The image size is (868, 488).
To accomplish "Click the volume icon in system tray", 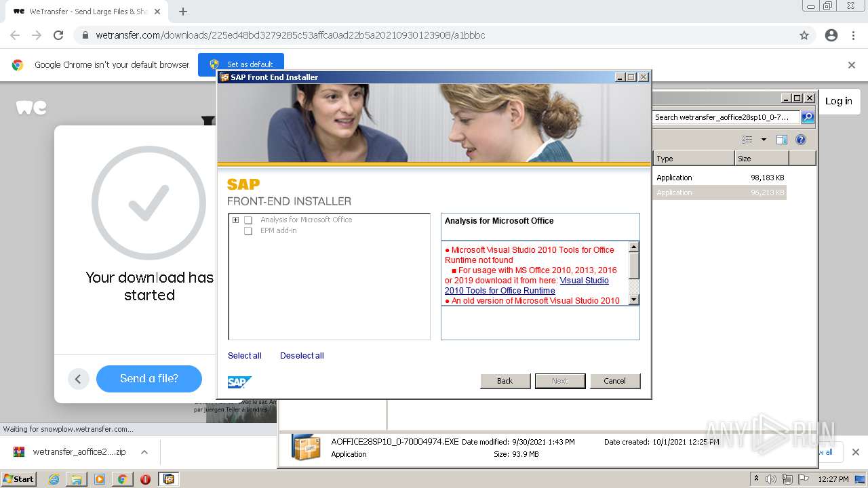I will 771,479.
